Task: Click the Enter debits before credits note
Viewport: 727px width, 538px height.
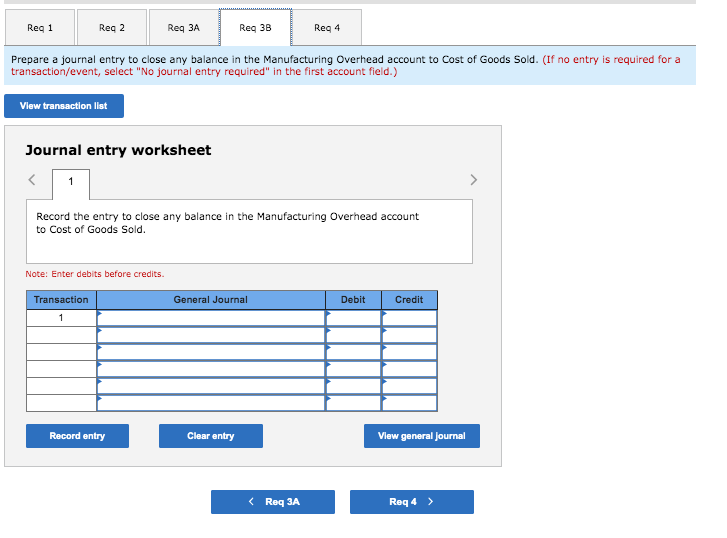Action: pyautogui.click(x=95, y=274)
